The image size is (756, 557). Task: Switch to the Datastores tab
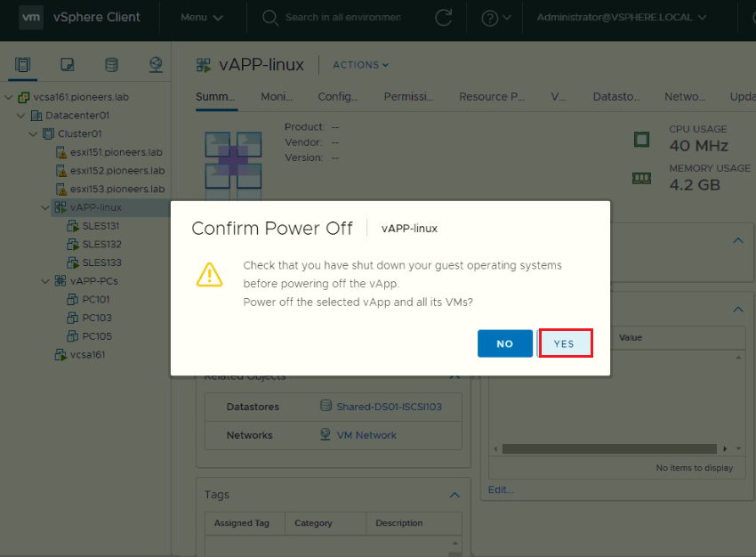(616, 97)
